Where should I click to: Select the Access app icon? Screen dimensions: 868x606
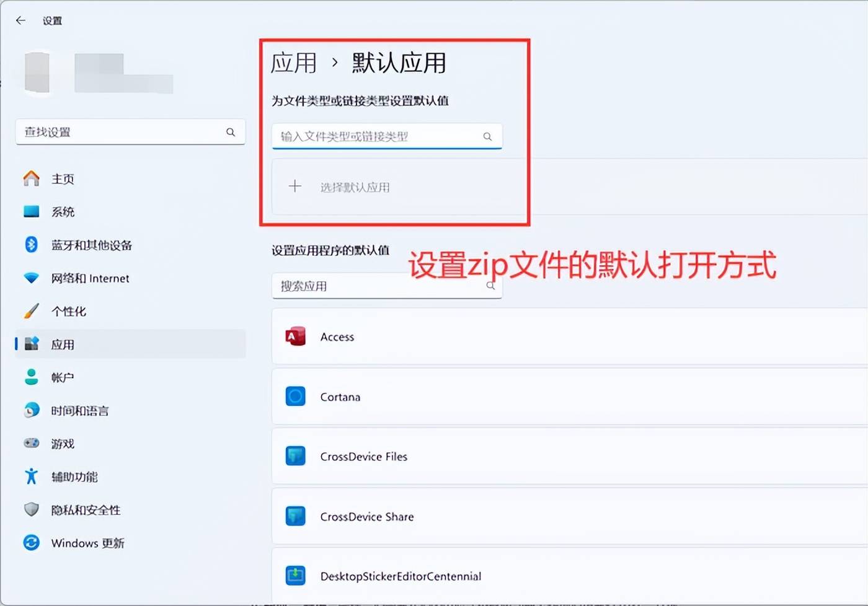(x=295, y=336)
